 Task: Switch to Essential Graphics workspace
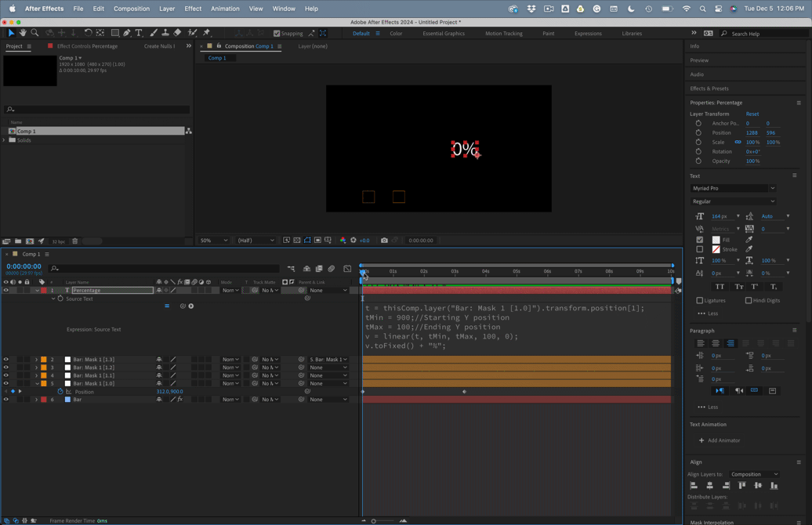[x=444, y=33]
